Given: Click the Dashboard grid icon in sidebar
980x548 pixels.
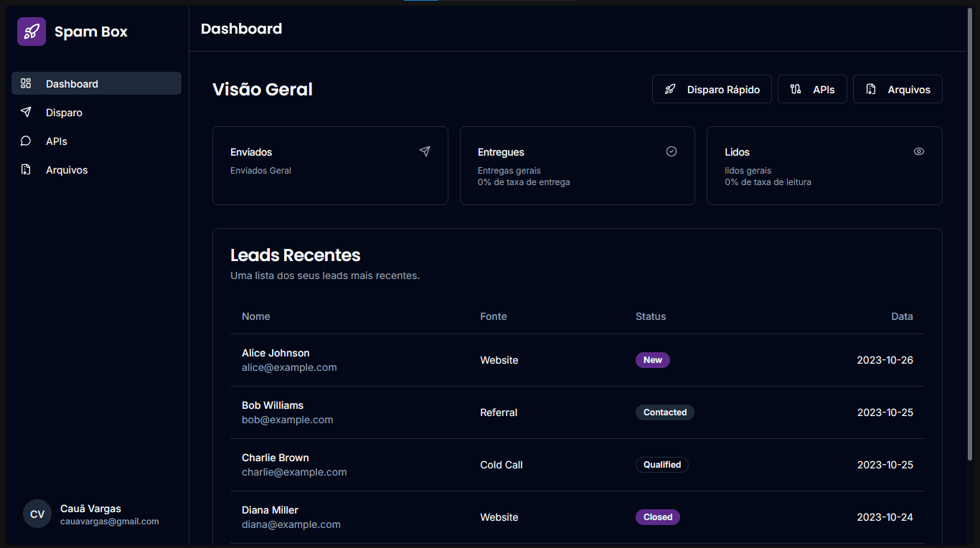Looking at the screenshot, I should tap(26, 83).
